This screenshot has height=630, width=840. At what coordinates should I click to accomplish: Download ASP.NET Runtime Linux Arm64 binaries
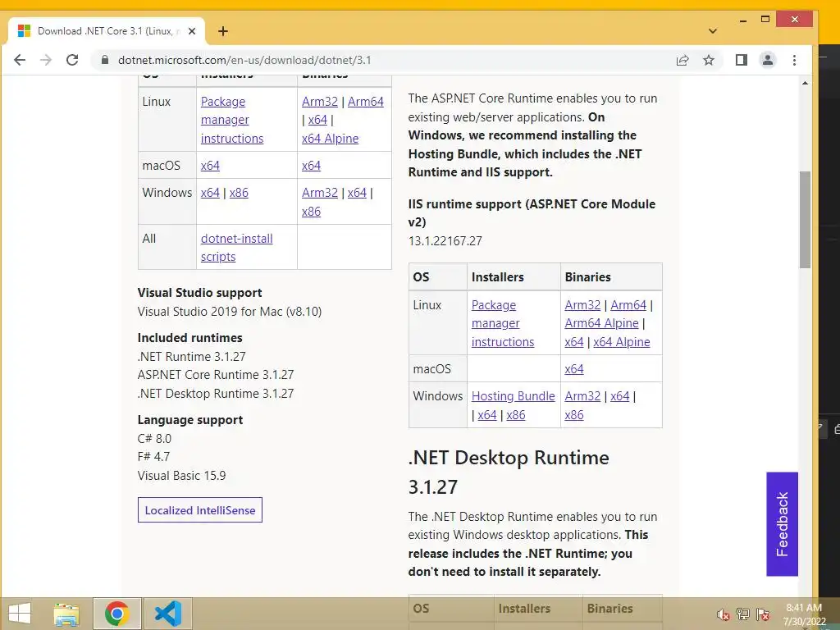tap(628, 305)
